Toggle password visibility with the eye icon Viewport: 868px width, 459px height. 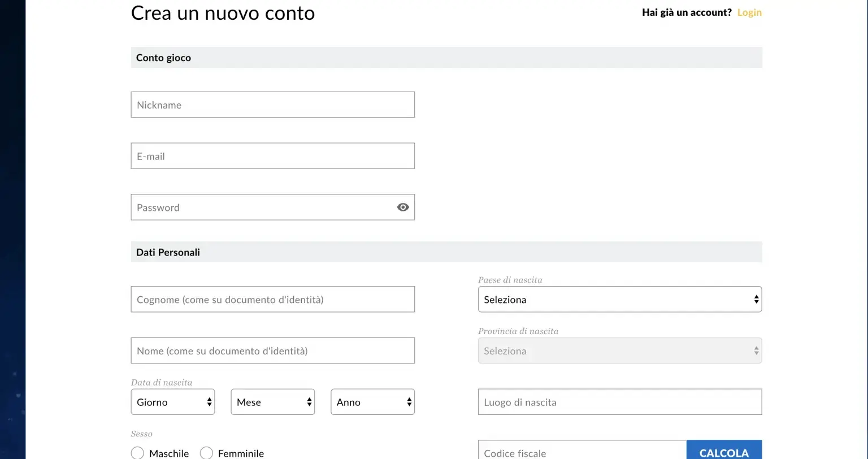click(x=402, y=207)
